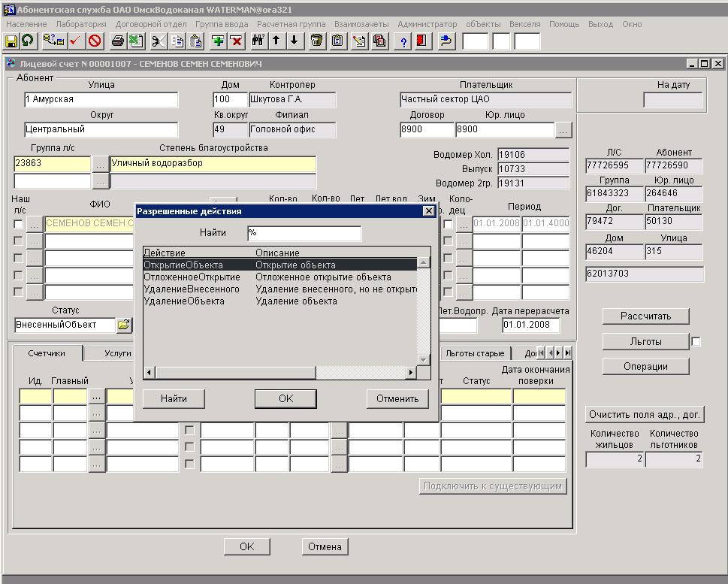Image resolution: width=728 pixels, height=584 pixels.
Task: Toggle the checkbox next to Льготы button
Action: 696,342
